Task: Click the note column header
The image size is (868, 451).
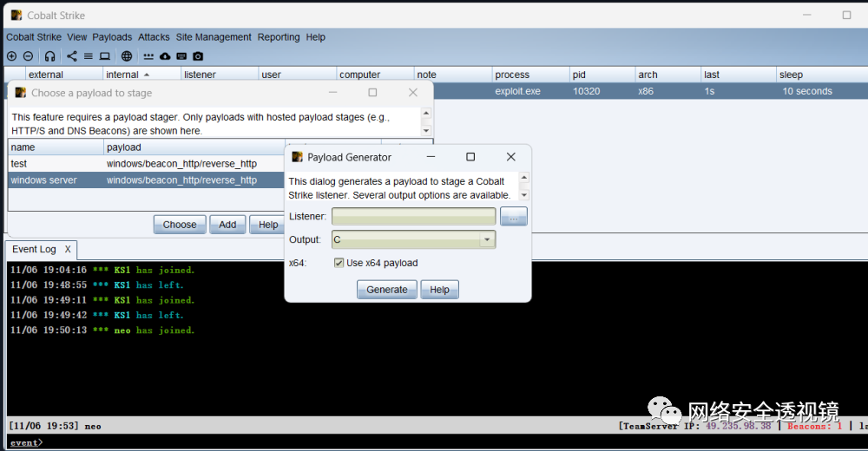Action: coord(453,74)
